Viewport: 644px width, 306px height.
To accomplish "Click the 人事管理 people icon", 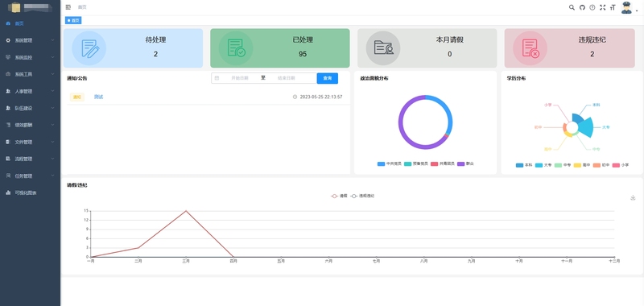I will pyautogui.click(x=8, y=91).
